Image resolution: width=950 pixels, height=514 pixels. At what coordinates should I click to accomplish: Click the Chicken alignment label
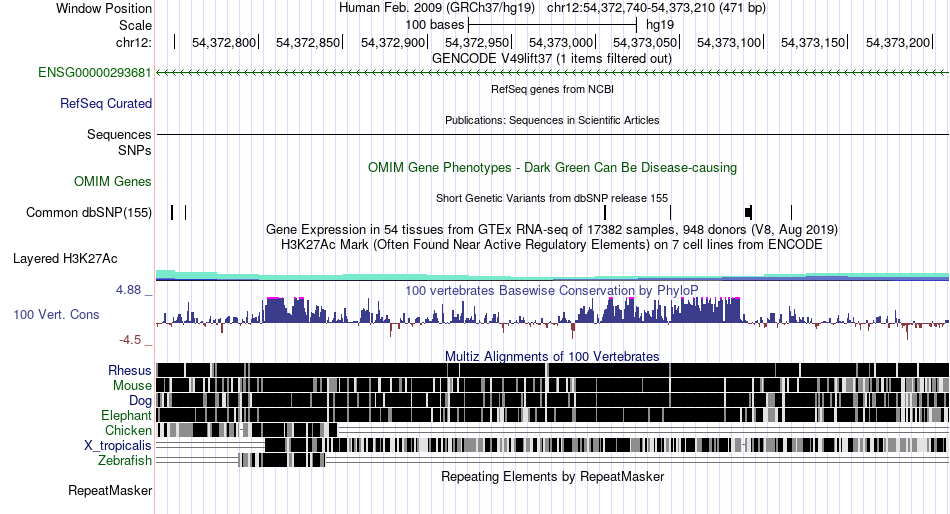[x=128, y=430]
